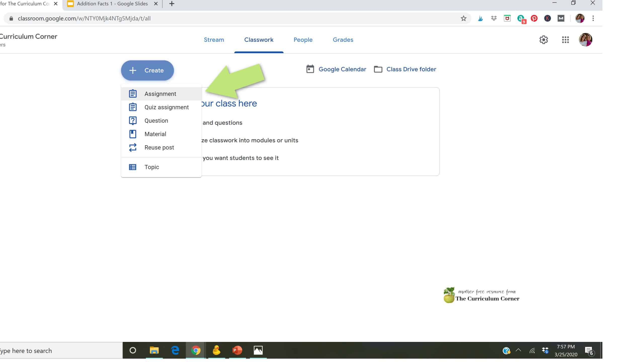This screenshot has width=644, height=362.
Task: Click the Windows taskbar search box
Action: (50, 351)
